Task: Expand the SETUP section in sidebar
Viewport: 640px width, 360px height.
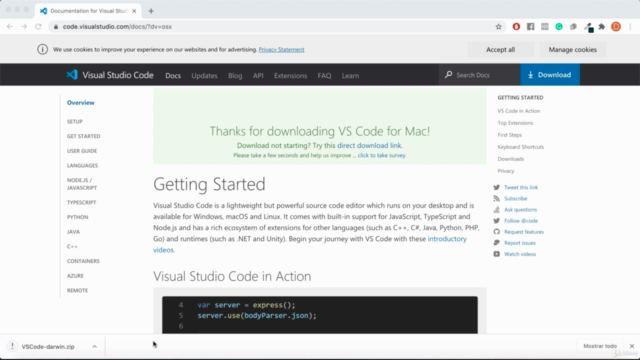Action: [75, 122]
